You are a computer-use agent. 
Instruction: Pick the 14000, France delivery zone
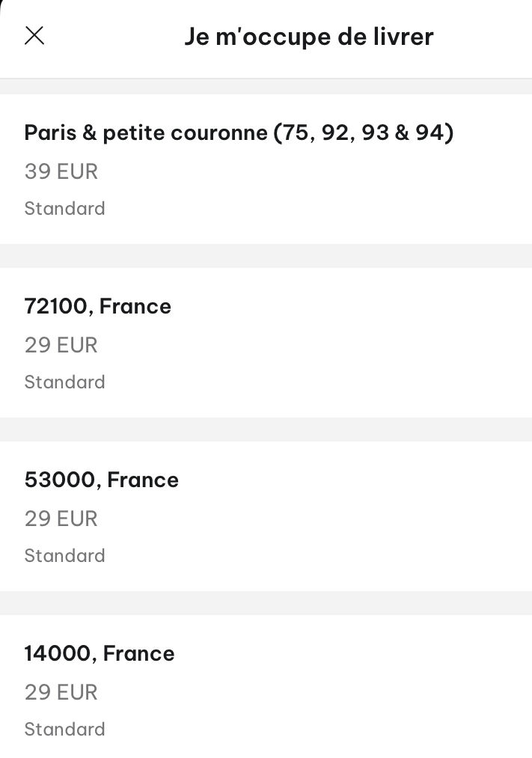click(266, 686)
